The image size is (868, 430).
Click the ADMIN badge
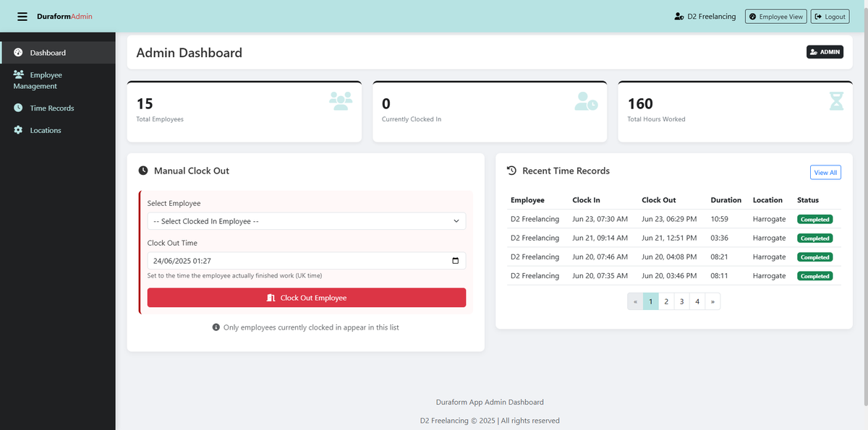point(825,52)
